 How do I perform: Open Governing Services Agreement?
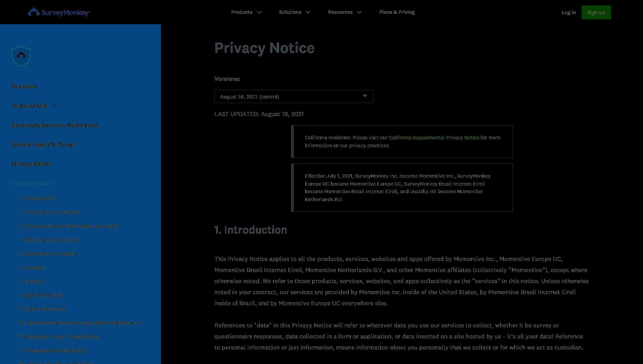[55, 125]
